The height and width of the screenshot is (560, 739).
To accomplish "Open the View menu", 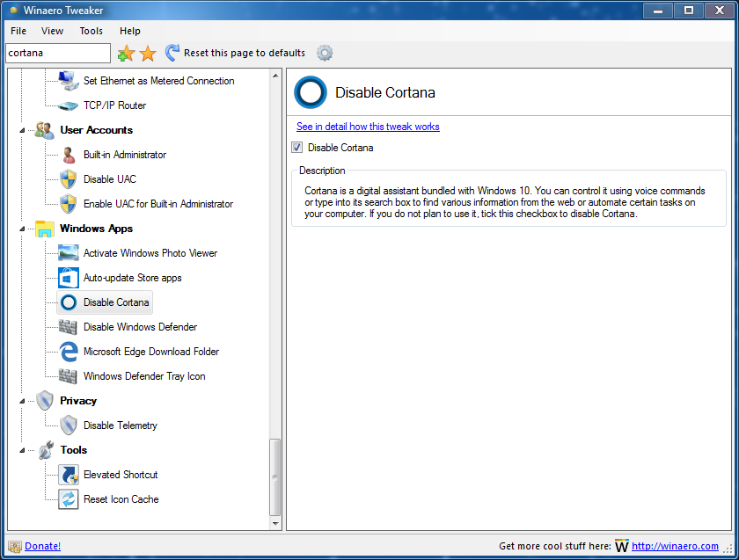I will tap(52, 31).
